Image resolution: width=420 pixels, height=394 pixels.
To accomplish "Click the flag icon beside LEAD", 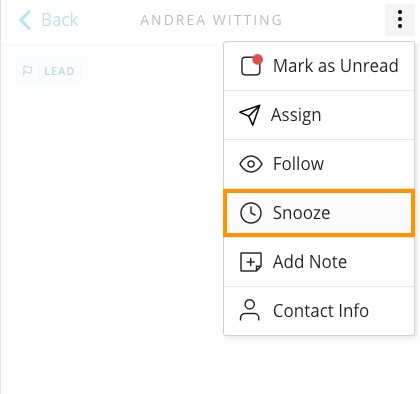I will 27,71.
